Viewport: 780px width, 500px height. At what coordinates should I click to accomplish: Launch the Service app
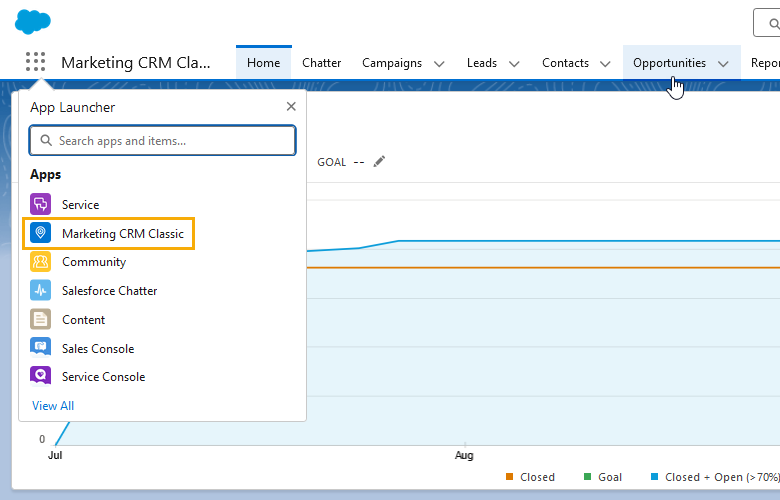[x=80, y=204]
